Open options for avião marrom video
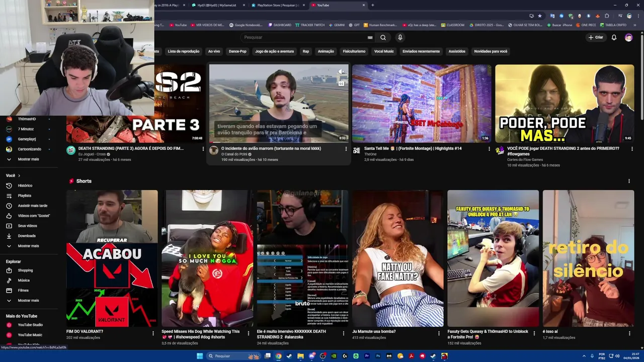 click(346, 149)
